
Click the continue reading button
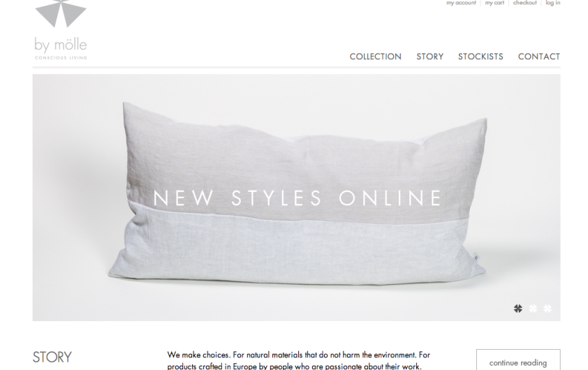(518, 360)
